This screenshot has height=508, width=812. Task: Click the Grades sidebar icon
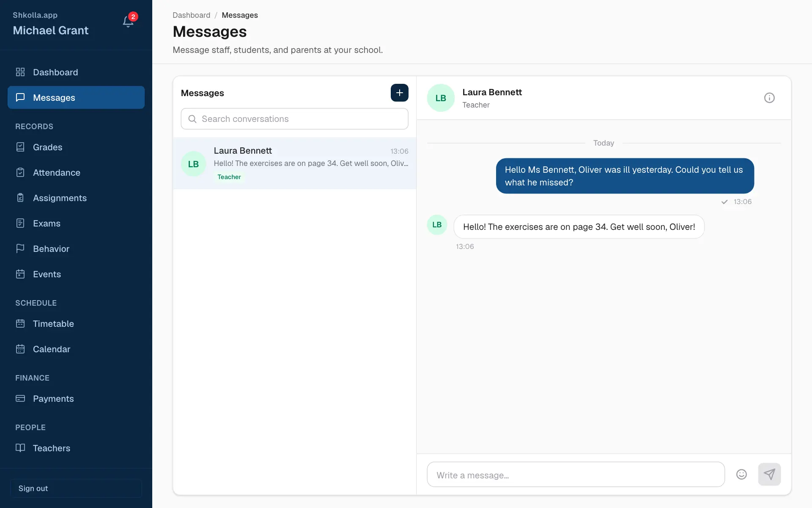tap(20, 147)
